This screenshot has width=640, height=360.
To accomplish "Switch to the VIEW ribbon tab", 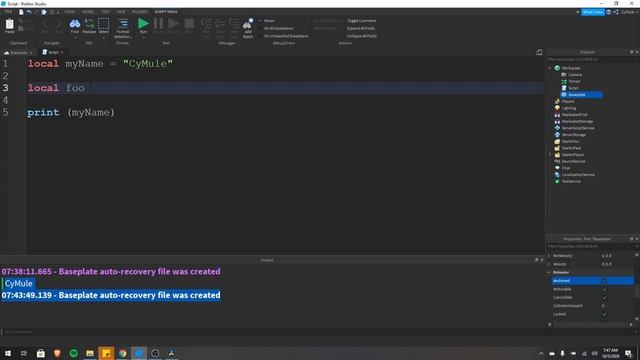I will [x=121, y=12].
